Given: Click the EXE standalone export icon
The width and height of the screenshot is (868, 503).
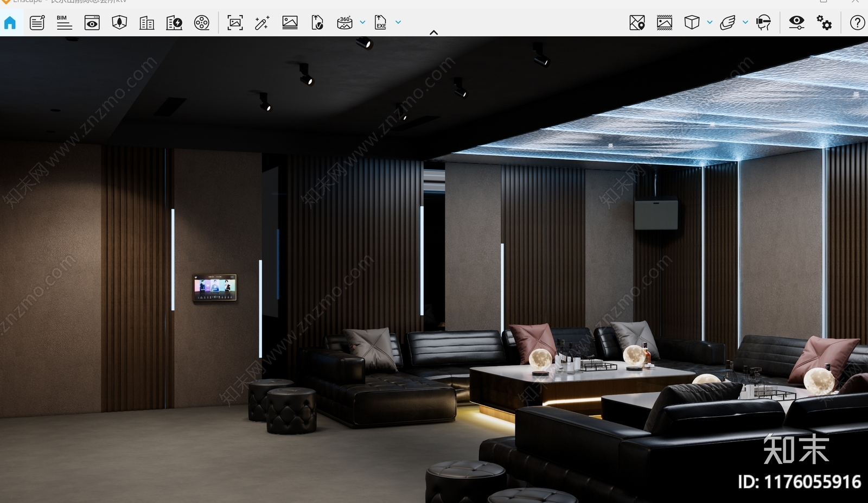Looking at the screenshot, I should coord(381,23).
